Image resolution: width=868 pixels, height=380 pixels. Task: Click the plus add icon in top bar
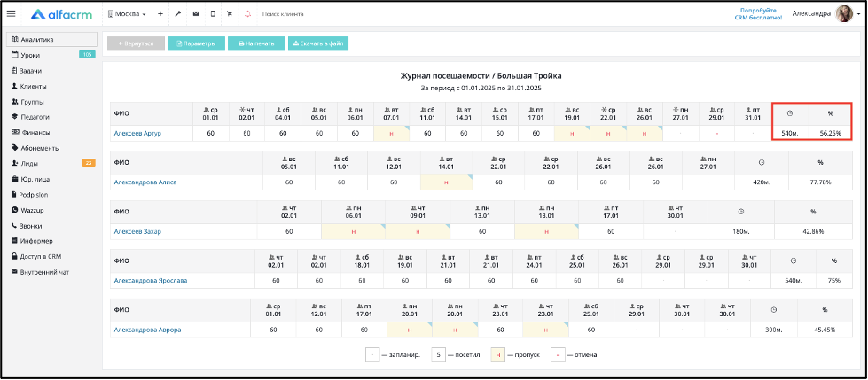160,14
